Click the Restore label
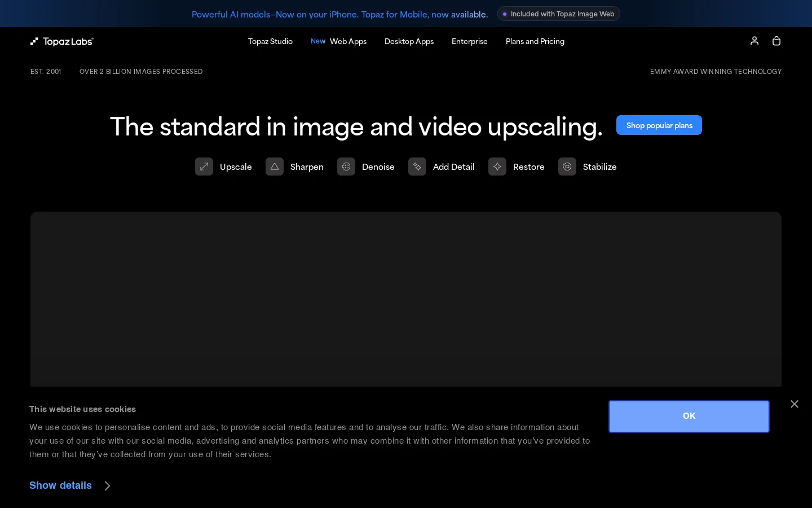The width and height of the screenshot is (812, 508). [x=529, y=167]
